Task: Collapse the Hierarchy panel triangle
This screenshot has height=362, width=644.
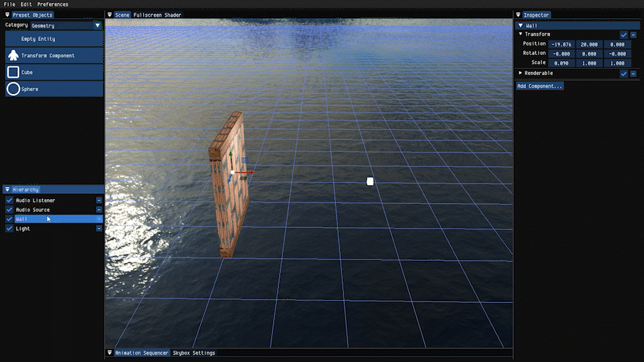Action: 7,189
